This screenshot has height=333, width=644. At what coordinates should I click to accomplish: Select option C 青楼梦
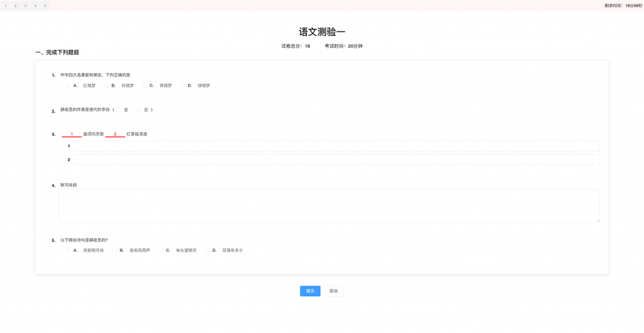tap(145, 86)
